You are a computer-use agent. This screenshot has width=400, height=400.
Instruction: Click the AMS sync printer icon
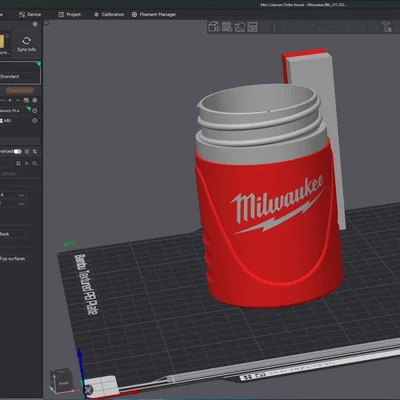click(x=26, y=100)
